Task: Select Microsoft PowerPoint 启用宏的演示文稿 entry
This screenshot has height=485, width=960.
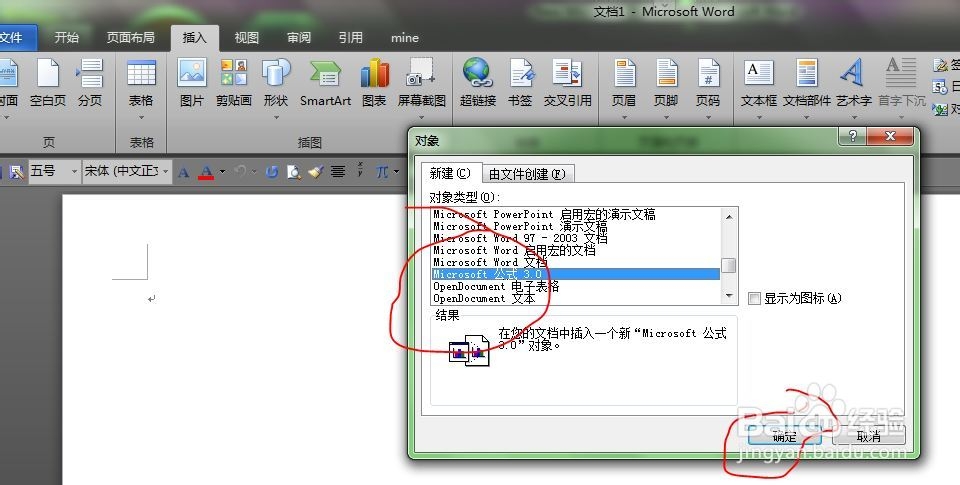Action: (x=576, y=214)
